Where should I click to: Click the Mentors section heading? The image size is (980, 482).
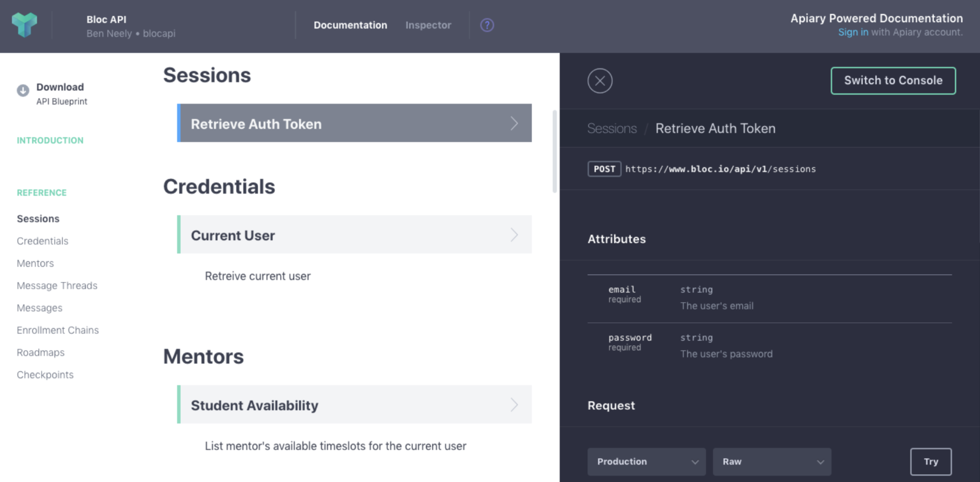point(203,357)
